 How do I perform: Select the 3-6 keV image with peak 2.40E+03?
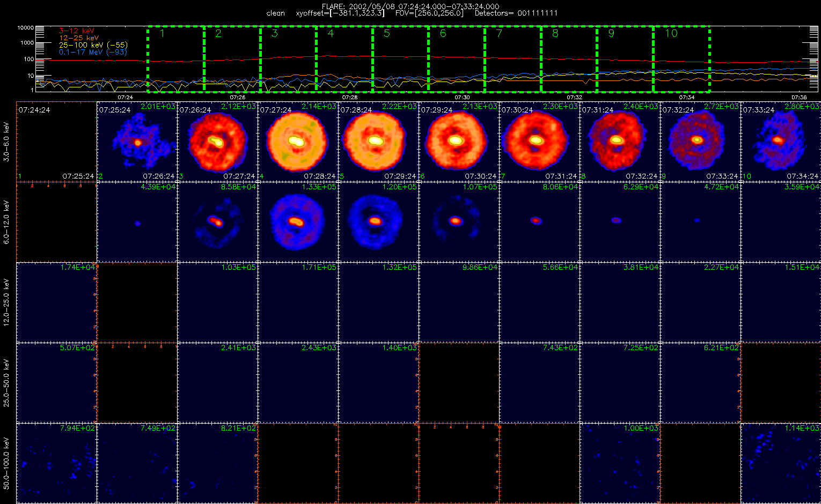[620, 141]
